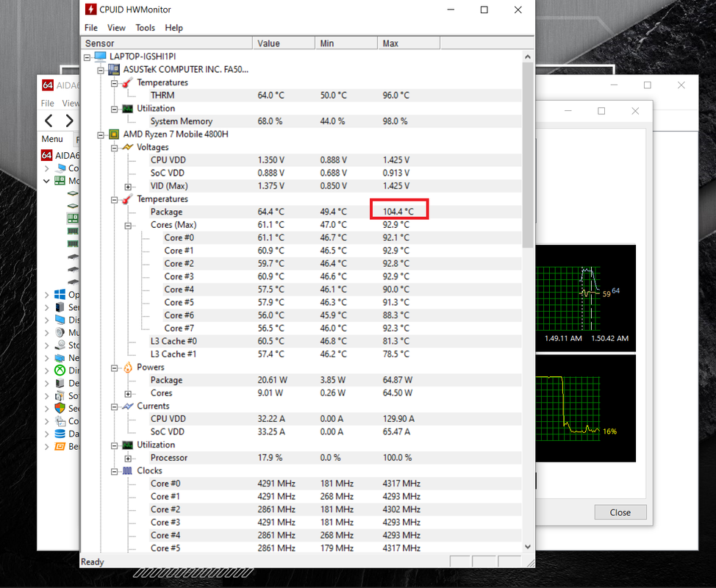This screenshot has width=716, height=588.
Task: Open the File menu in HWMonitor
Action: 91,28
